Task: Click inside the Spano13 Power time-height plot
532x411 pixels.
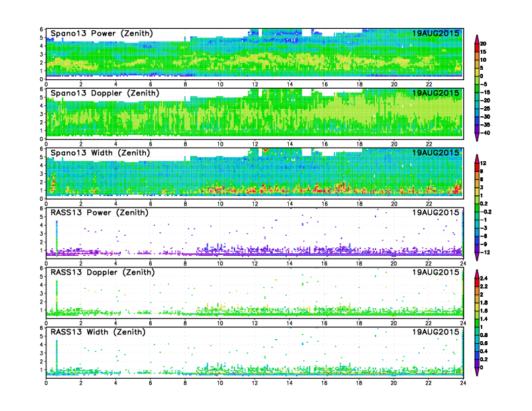Action: [255, 54]
